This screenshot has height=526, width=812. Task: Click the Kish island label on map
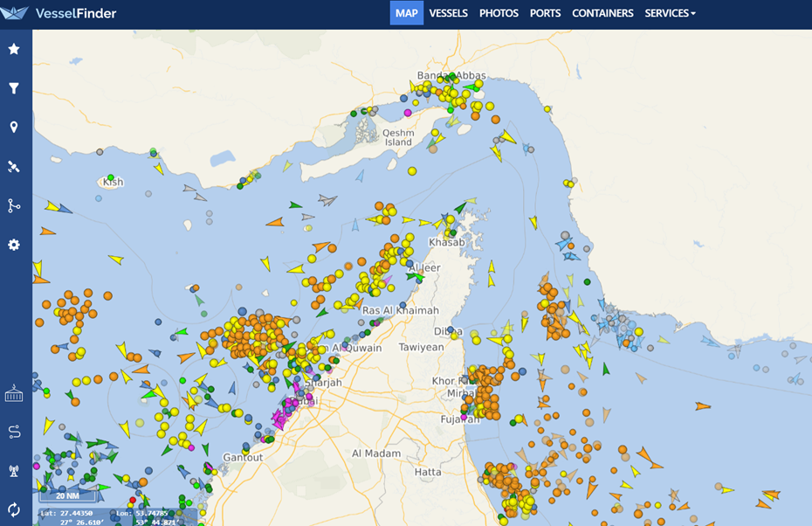point(114,183)
